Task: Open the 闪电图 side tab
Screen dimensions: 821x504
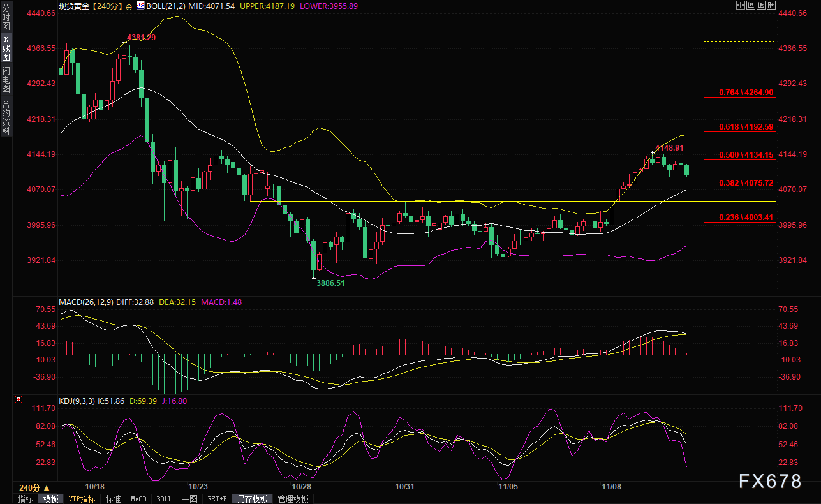Action: coord(6,79)
